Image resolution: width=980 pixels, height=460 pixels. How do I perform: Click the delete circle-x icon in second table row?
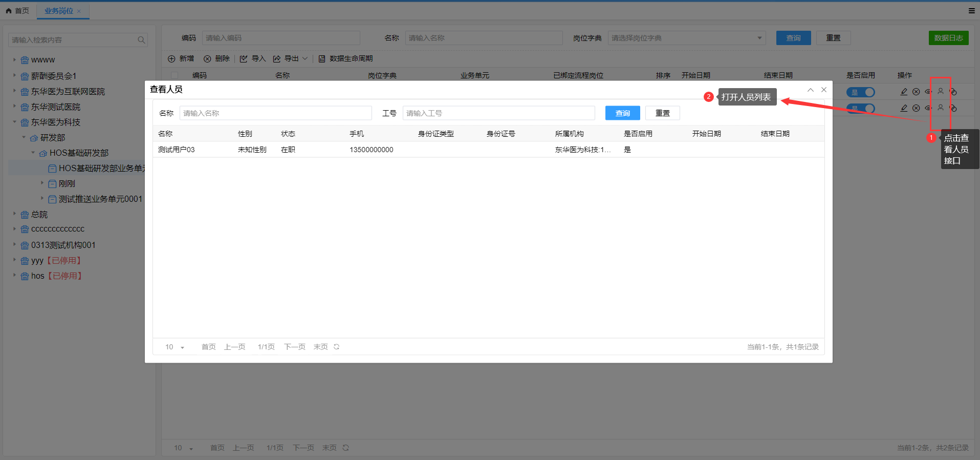pyautogui.click(x=916, y=108)
